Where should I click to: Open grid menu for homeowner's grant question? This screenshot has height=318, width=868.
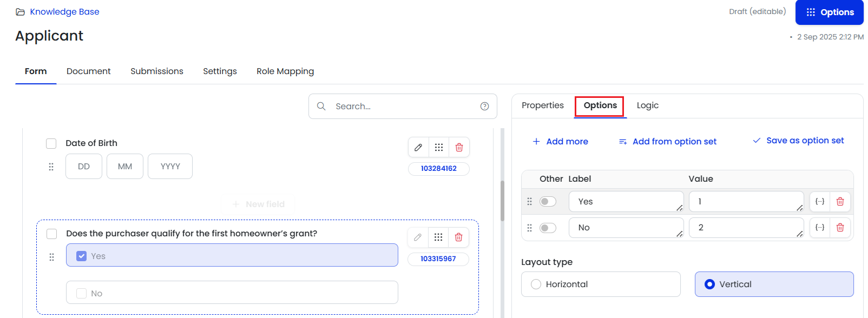(x=438, y=237)
